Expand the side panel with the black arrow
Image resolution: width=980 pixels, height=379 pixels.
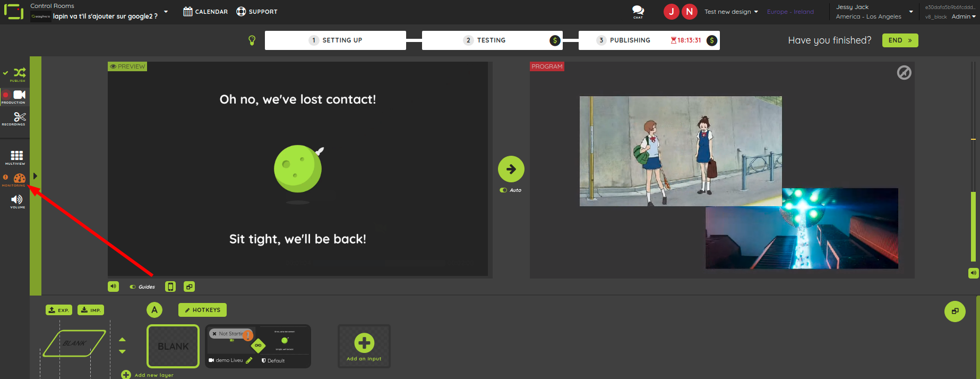35,176
